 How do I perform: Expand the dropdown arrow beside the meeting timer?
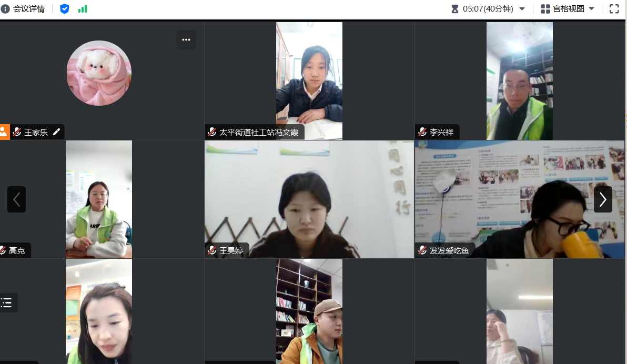tap(522, 9)
